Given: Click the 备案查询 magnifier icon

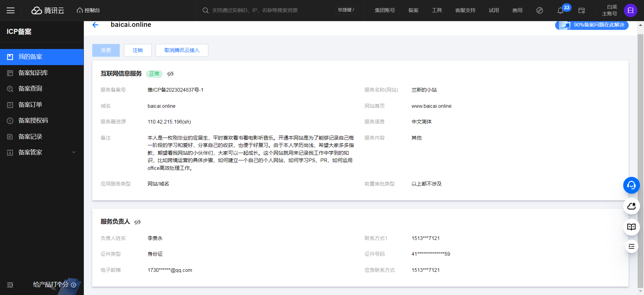Looking at the screenshot, I should point(10,89).
